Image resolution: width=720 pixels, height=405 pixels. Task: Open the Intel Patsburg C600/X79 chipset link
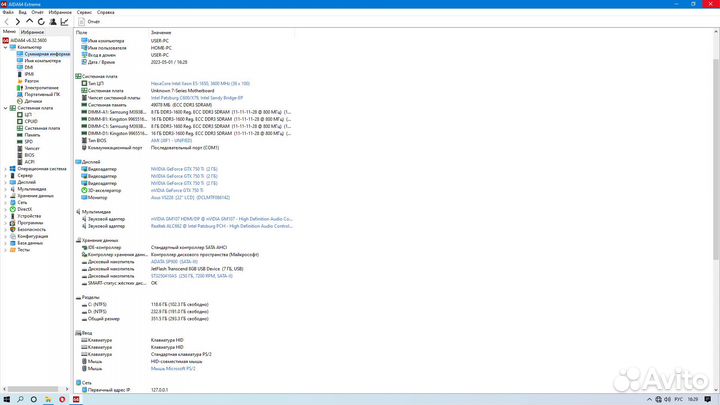[x=197, y=98]
